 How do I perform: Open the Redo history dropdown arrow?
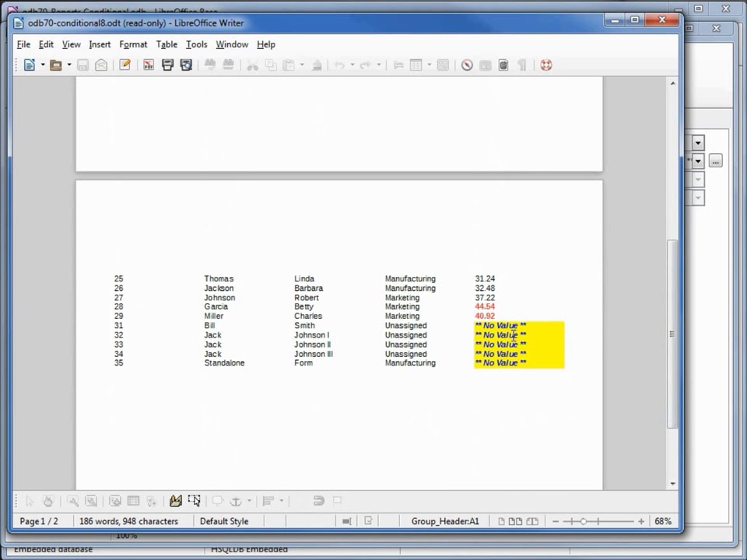(x=378, y=65)
